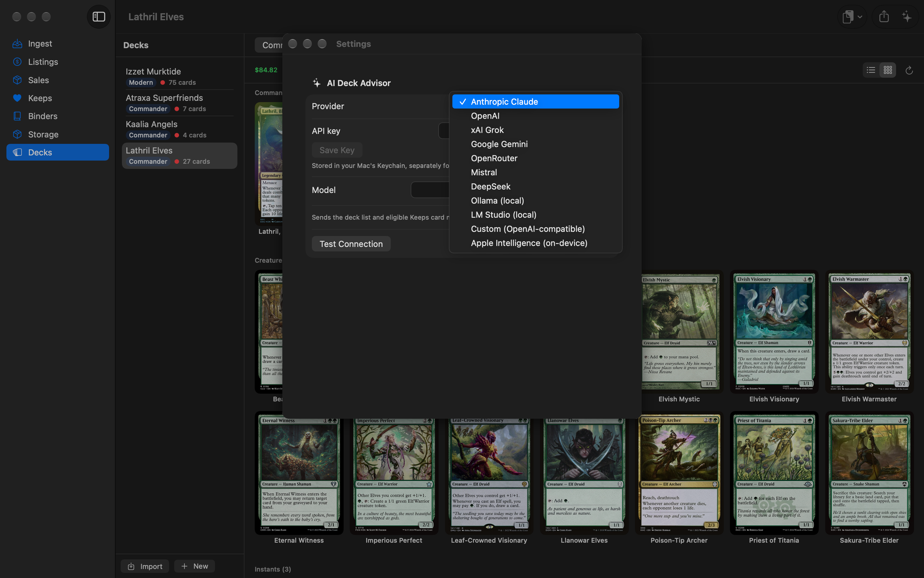Open the Binders section
Viewport: 924px width, 578px height.
tap(58, 116)
